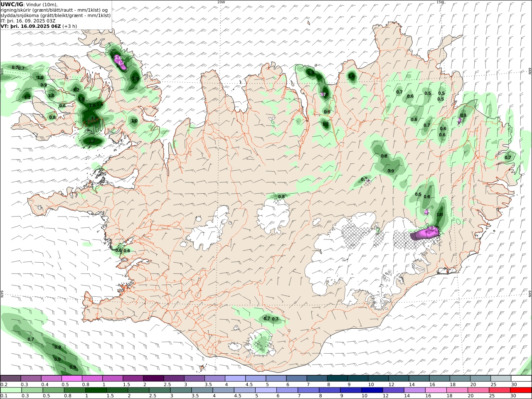Click the '1.9' precipitation value on the map
Screen dimensions: 532x399
[135, 79]
